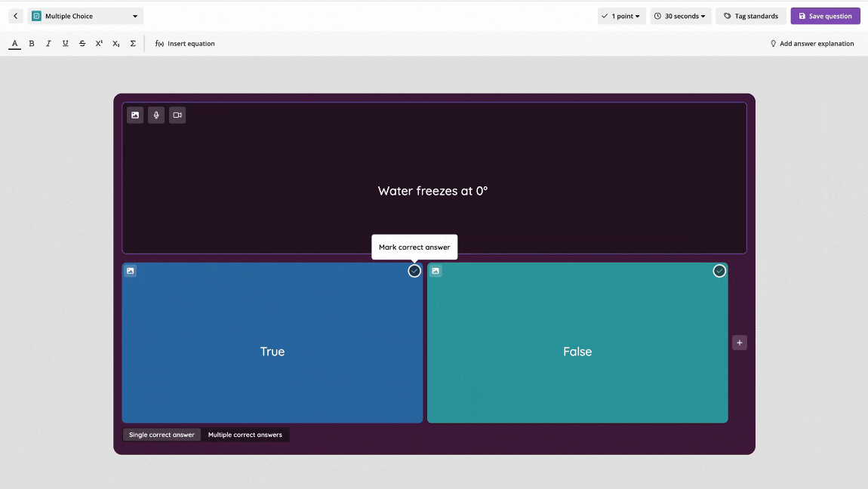This screenshot has width=868, height=489.
Task: Click Add answer explanation
Action: pyautogui.click(x=812, y=44)
